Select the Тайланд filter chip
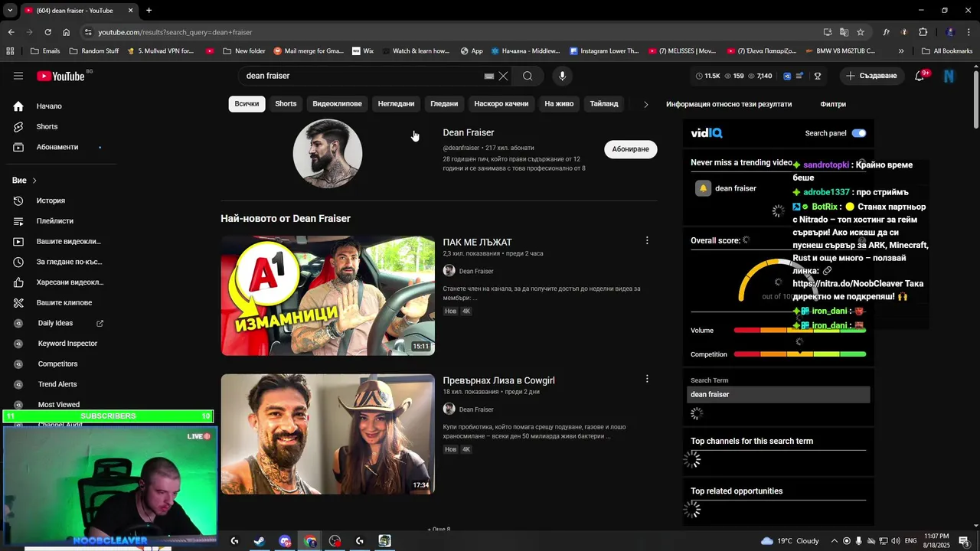 [604, 104]
